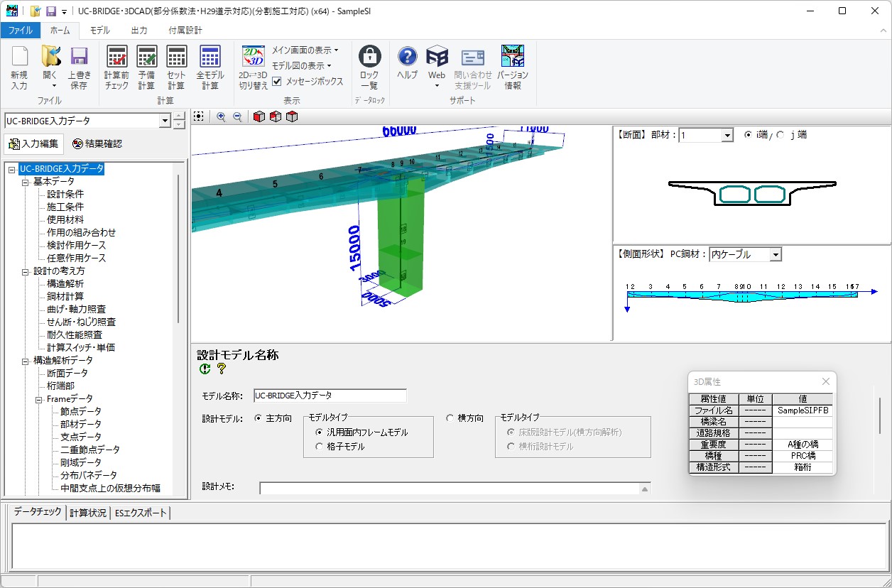Click the zoom out magnifier icon
892x588 pixels.
[x=237, y=117]
